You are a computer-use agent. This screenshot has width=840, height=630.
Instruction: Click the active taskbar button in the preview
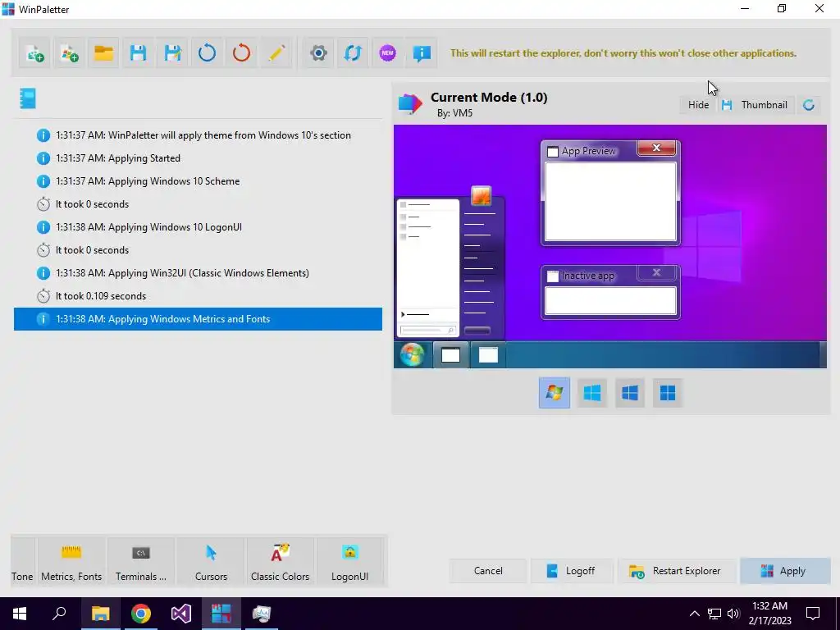(x=450, y=354)
